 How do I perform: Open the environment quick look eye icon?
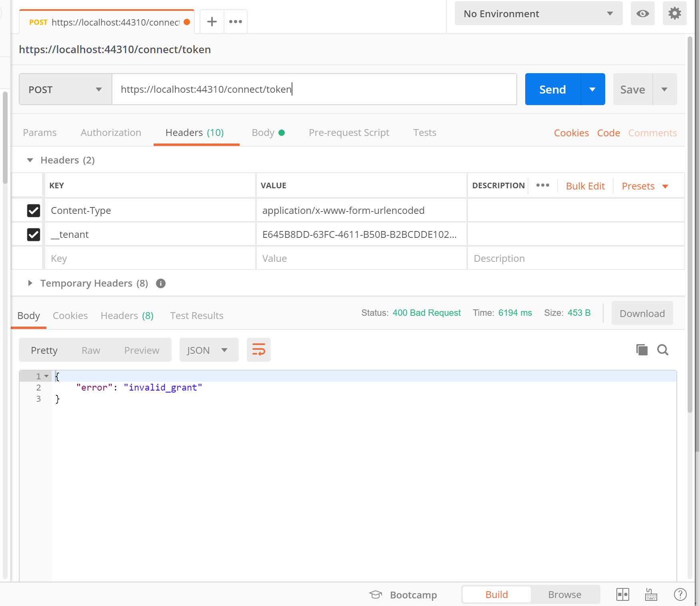click(642, 13)
